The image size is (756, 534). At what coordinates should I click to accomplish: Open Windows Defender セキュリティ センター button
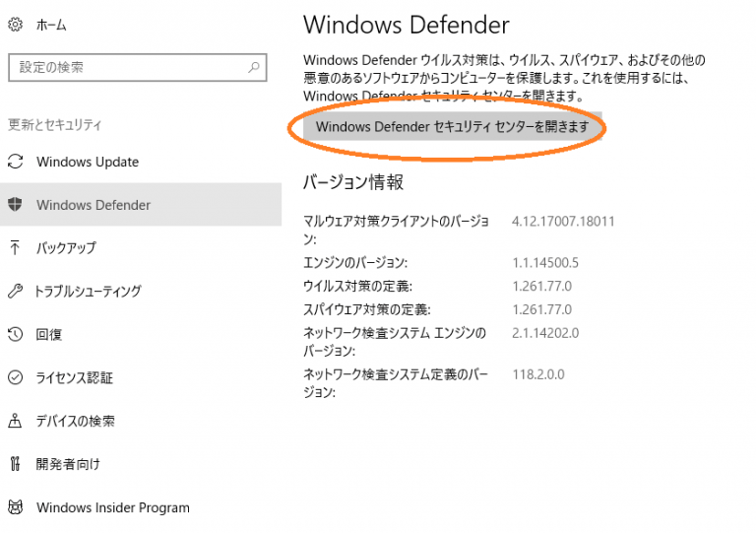pos(452,127)
